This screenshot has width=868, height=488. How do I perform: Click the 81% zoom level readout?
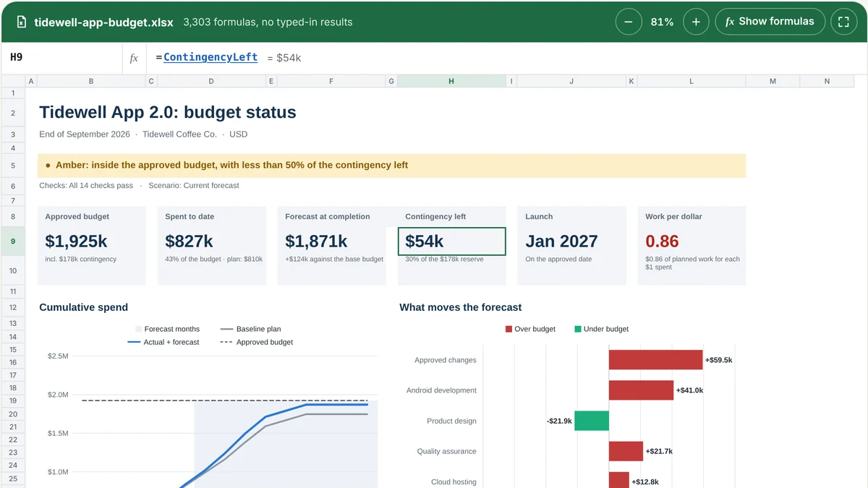[662, 22]
